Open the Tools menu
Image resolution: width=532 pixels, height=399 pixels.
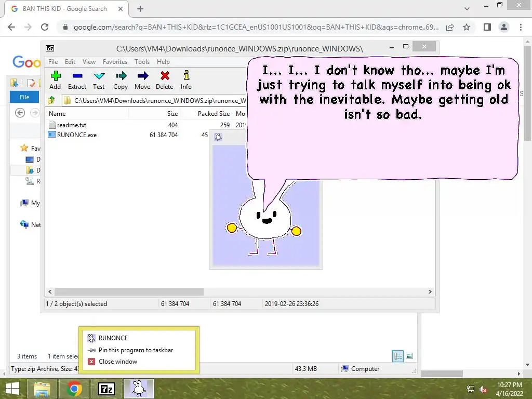point(142,62)
